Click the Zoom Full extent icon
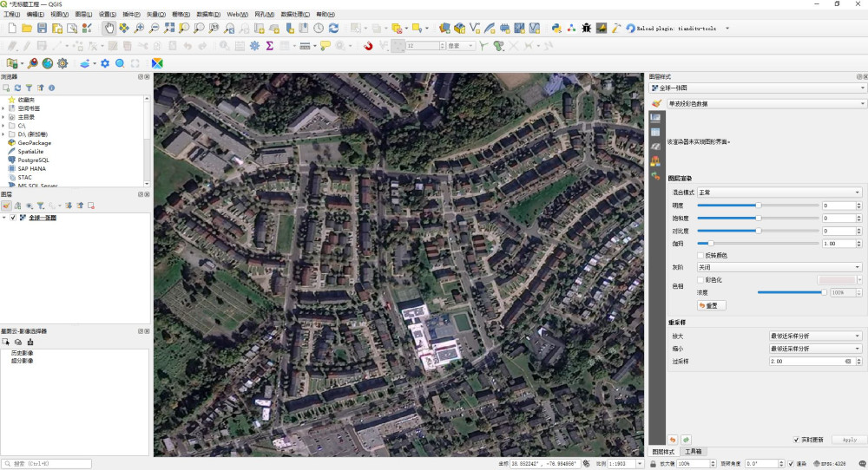The height and width of the screenshot is (470, 868). tap(168, 29)
